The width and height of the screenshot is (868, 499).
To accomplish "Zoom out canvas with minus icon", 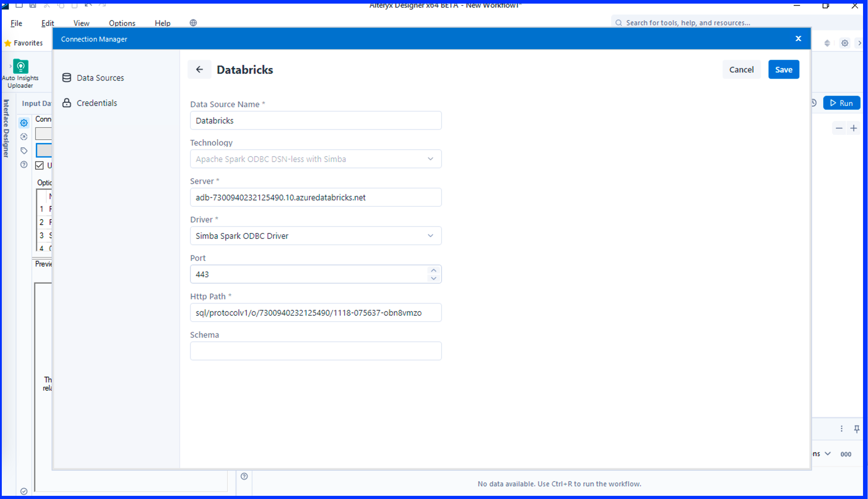I will click(839, 128).
